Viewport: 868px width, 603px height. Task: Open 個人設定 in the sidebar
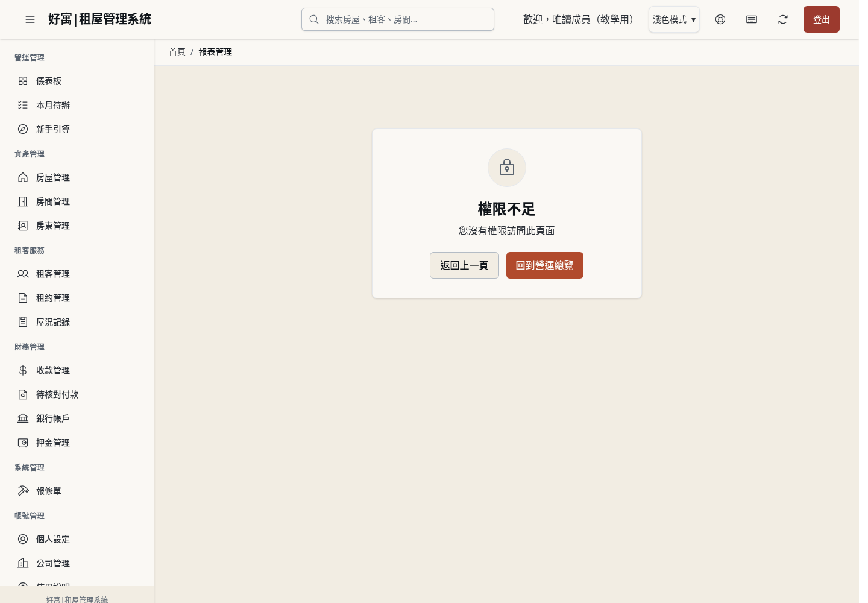pyautogui.click(x=77, y=539)
